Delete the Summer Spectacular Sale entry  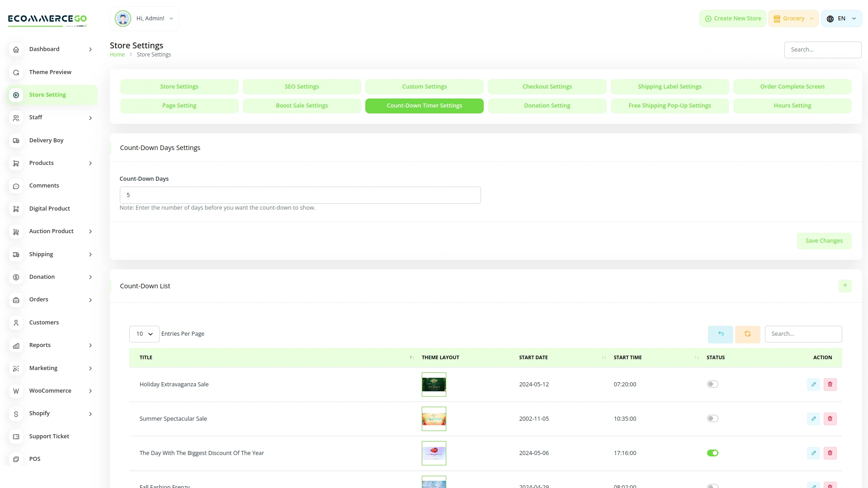tap(830, 418)
